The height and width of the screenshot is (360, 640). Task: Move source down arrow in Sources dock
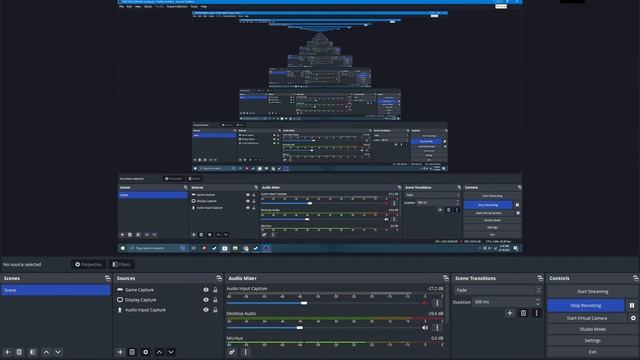[x=171, y=352]
